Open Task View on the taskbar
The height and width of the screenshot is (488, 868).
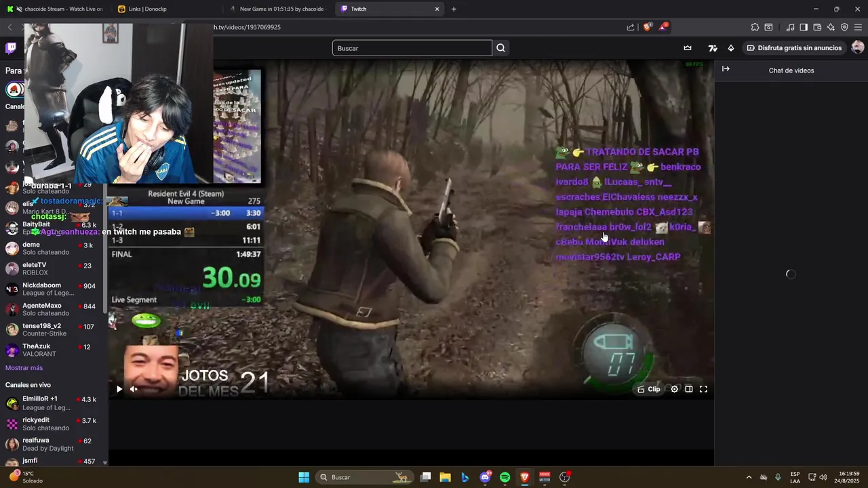(425, 477)
